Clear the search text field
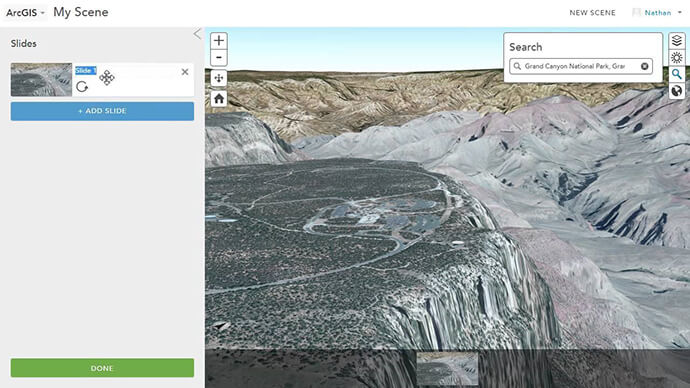The image size is (690, 388). (x=644, y=66)
